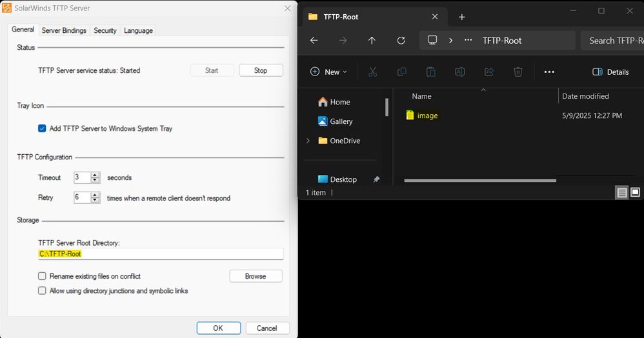Click the SolarWinds TFTP Server title icon

[x=6, y=8]
